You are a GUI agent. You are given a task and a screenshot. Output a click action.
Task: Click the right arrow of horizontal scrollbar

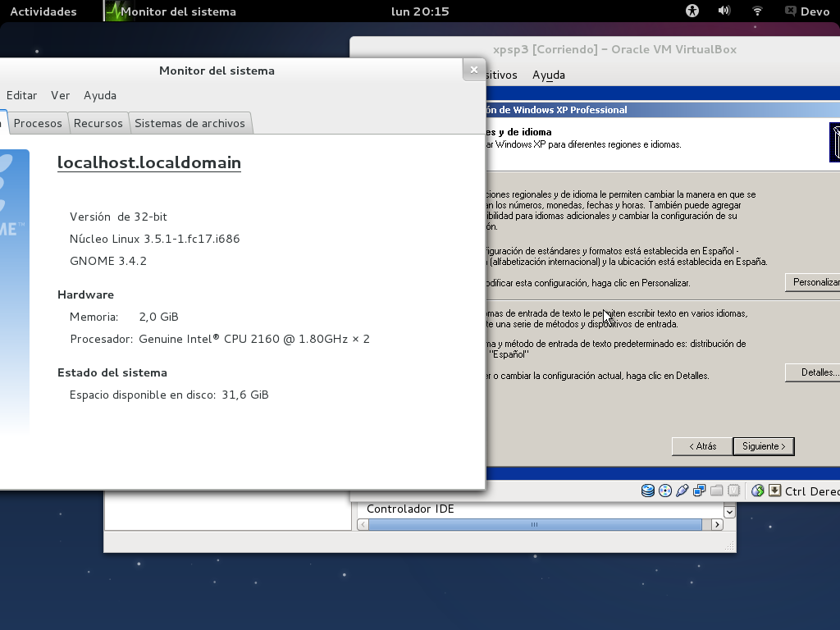pyautogui.click(x=717, y=524)
